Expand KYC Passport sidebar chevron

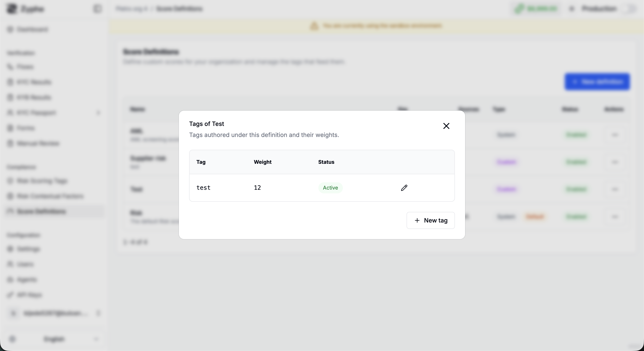coord(98,113)
